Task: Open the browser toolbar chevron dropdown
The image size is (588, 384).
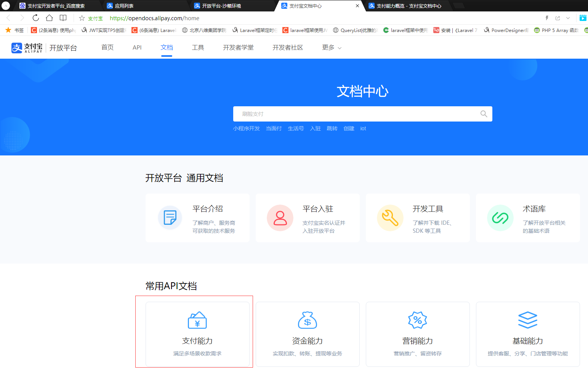Action: coord(568,18)
